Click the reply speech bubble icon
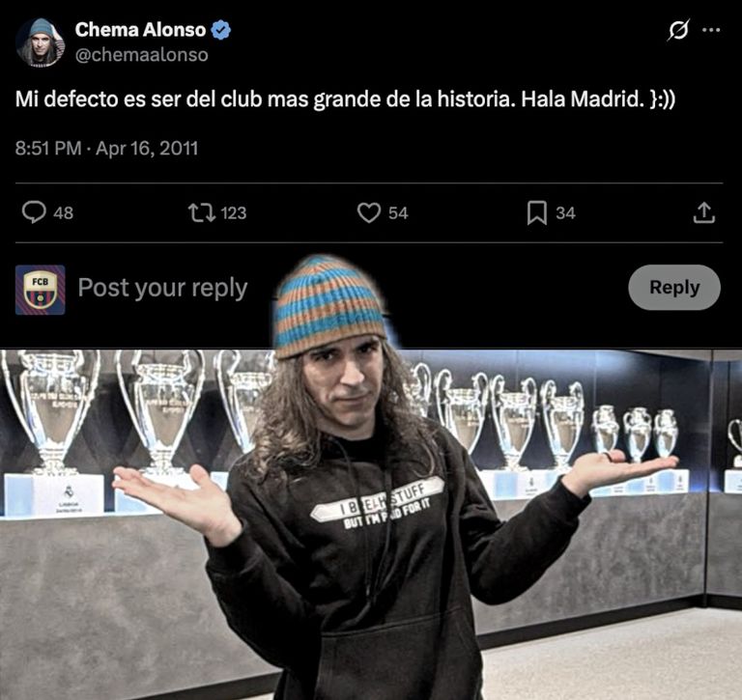Image resolution: width=742 pixels, height=700 pixels. 34,212
